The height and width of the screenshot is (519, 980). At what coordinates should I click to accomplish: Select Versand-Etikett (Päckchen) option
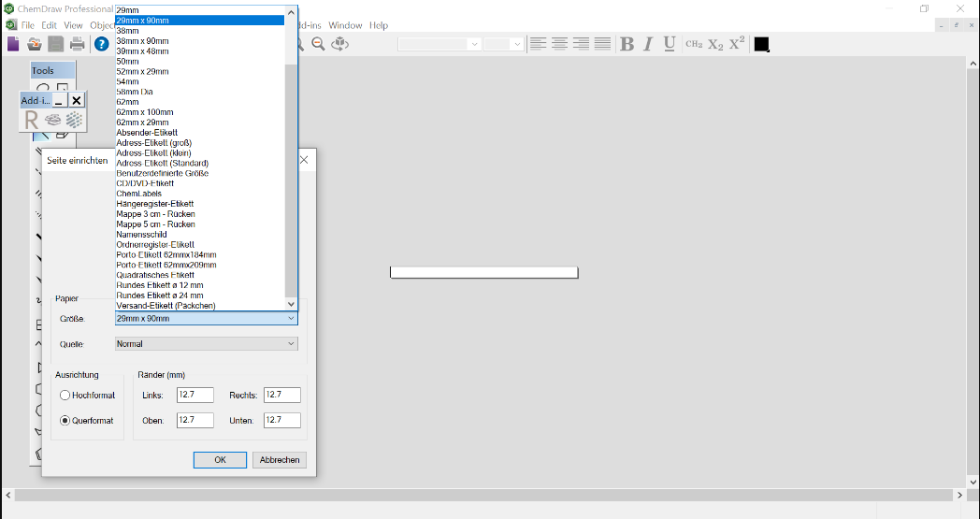200,306
